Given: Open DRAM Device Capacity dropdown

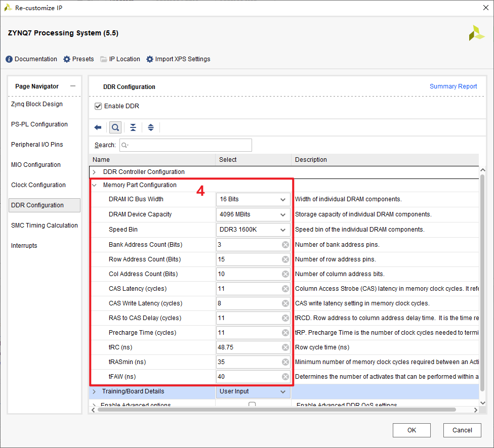Looking at the screenshot, I should point(253,214).
